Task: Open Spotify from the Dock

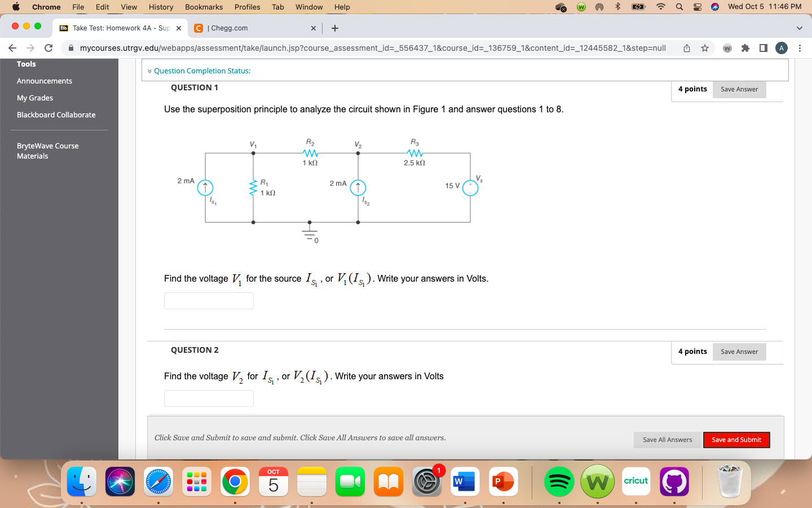Action: 559,481
